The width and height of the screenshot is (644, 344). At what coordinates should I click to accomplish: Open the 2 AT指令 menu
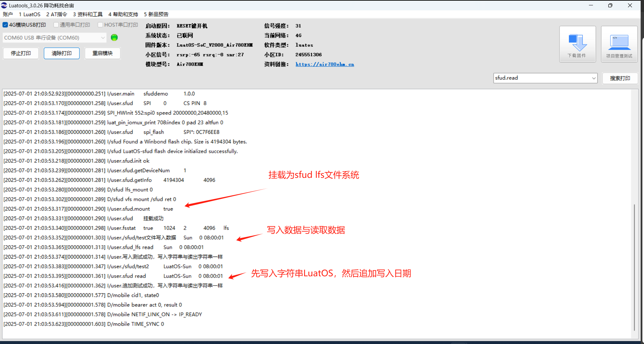tap(57, 14)
